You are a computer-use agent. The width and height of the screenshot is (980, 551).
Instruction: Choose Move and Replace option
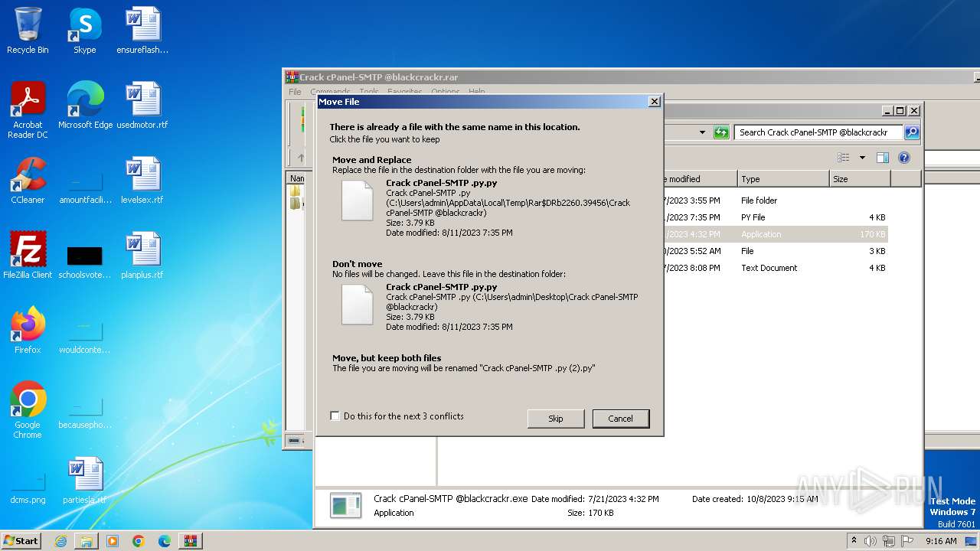488,196
